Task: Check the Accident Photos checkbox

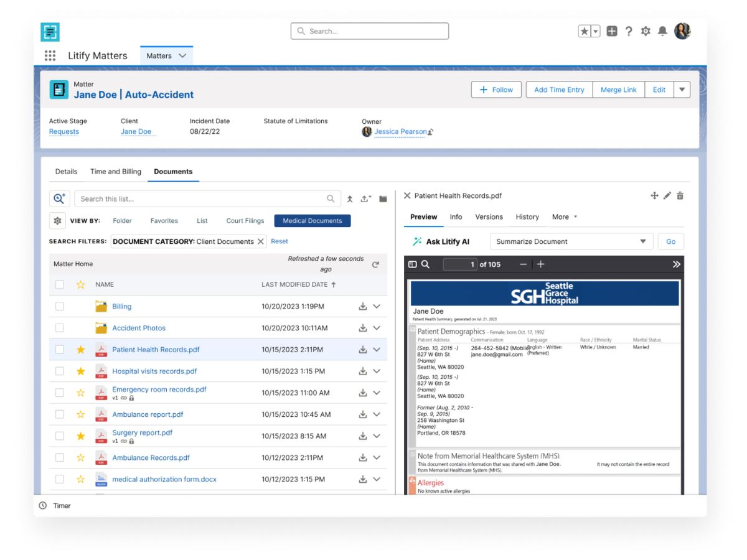Action: [x=59, y=328]
